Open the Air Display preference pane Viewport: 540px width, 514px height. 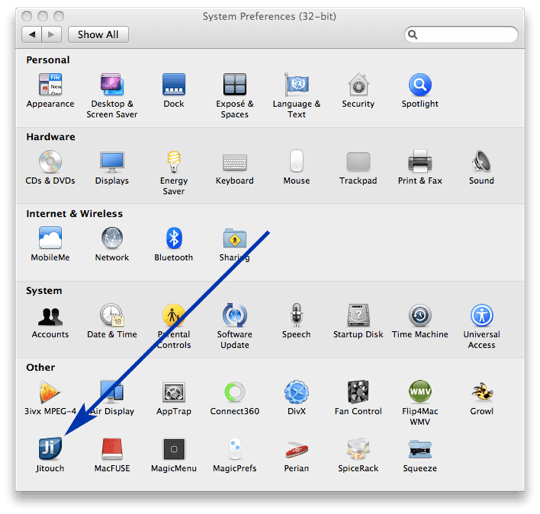point(112,398)
